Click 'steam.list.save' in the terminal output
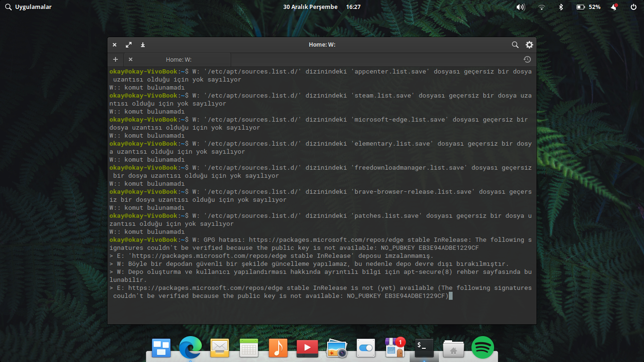The image size is (644, 362). point(383,96)
